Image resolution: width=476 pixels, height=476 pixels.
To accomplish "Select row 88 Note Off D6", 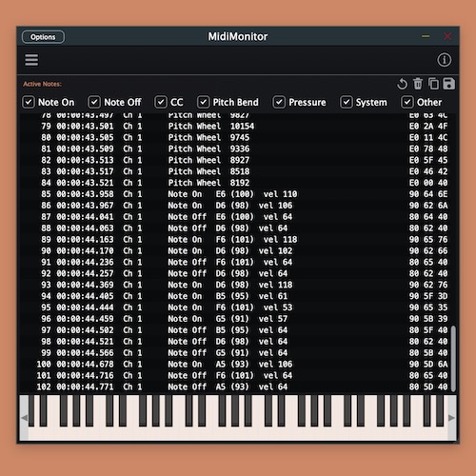I will pyautogui.click(x=236, y=228).
